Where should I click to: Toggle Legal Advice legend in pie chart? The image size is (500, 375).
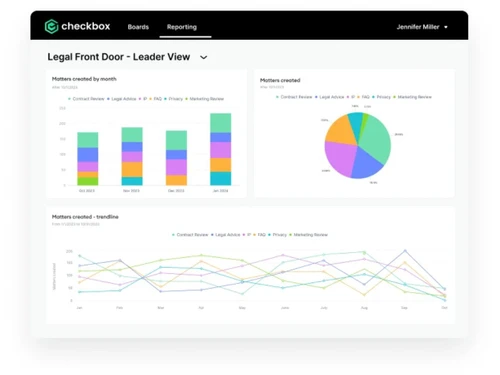(330, 97)
